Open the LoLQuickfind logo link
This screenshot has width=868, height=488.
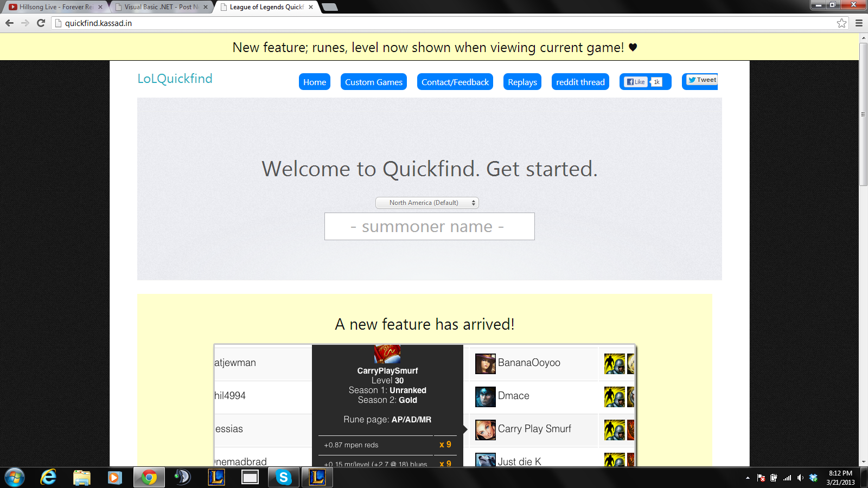pyautogui.click(x=175, y=79)
